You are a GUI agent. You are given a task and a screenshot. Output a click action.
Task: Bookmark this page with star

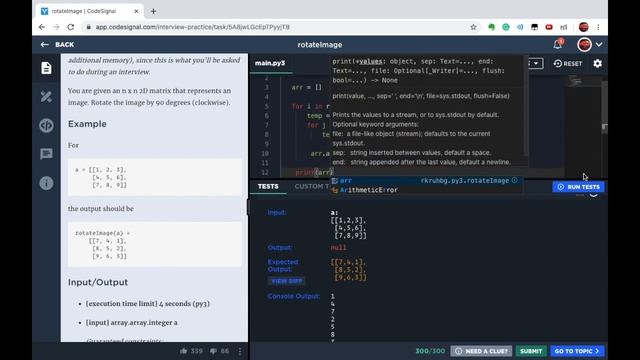click(x=473, y=27)
